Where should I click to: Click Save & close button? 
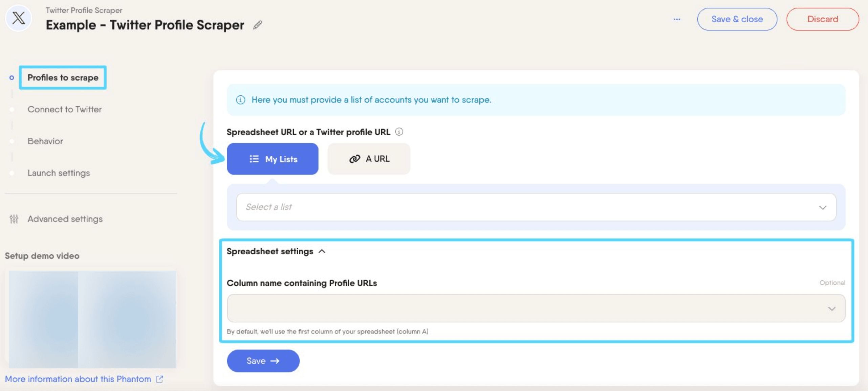coord(737,19)
